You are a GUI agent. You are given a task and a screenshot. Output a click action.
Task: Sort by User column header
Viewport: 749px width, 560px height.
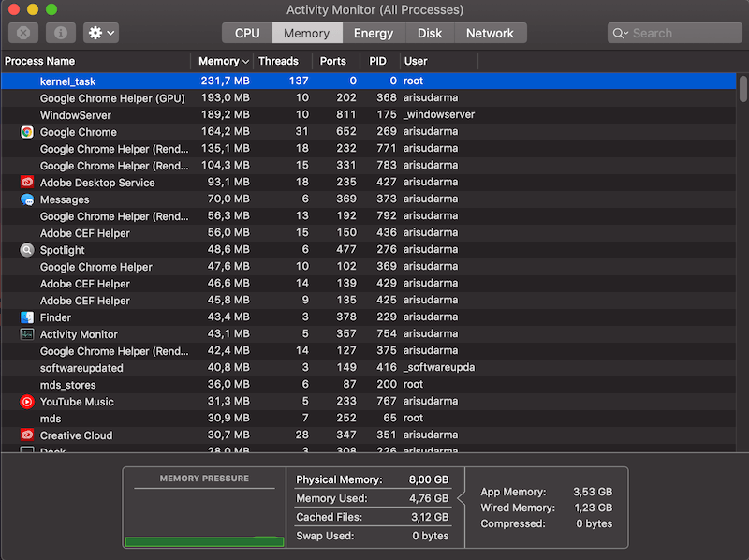click(438, 61)
